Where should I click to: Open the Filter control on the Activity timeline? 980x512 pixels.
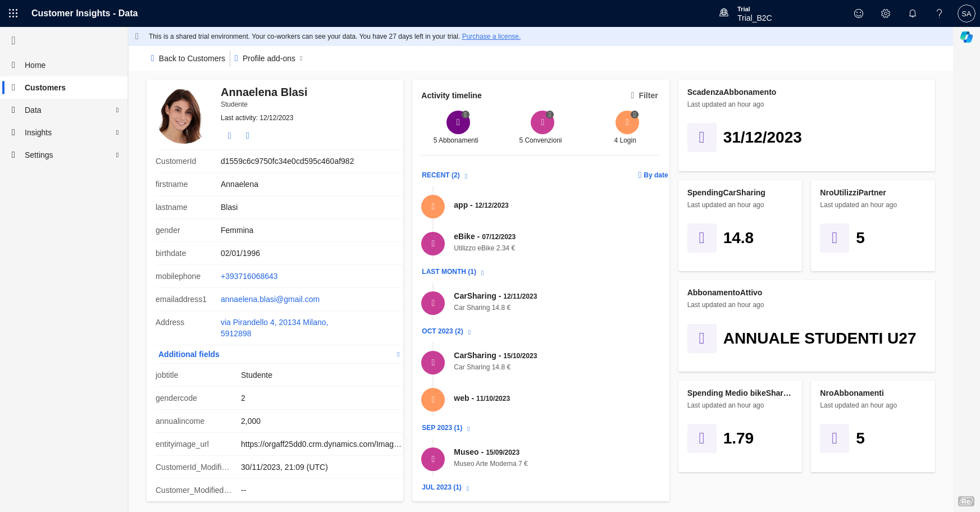click(644, 95)
